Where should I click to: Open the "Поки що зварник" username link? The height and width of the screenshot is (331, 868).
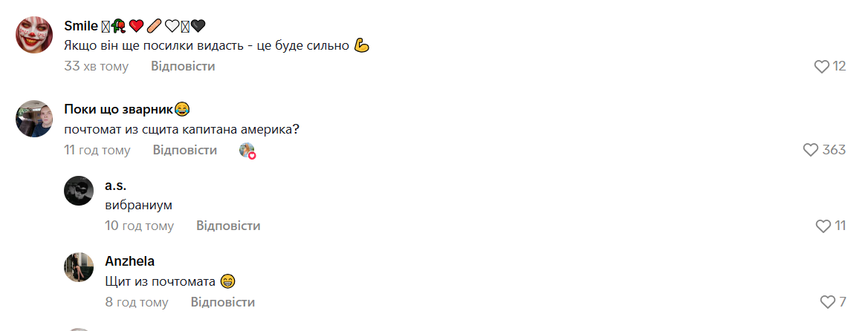pyautogui.click(x=119, y=110)
